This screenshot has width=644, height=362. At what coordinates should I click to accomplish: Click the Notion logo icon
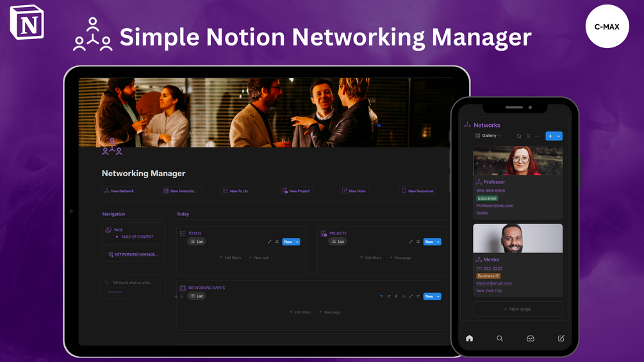pos(27,22)
